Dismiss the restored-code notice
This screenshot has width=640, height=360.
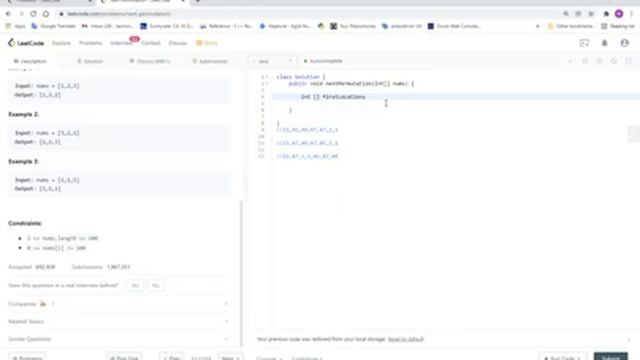[x=629, y=339]
